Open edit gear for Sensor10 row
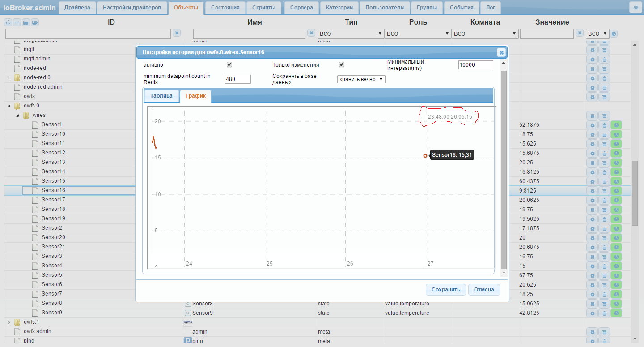The height and width of the screenshot is (347, 644). pos(592,134)
